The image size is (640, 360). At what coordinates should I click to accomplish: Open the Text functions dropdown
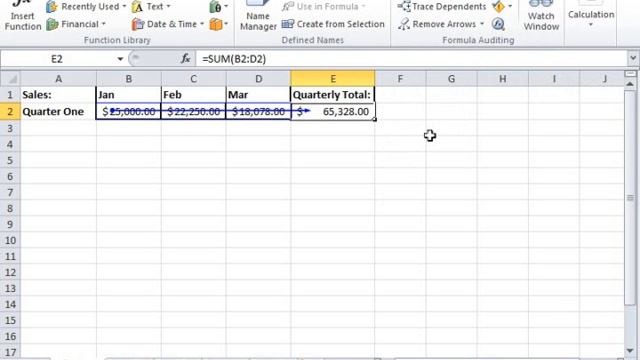[x=152, y=7]
